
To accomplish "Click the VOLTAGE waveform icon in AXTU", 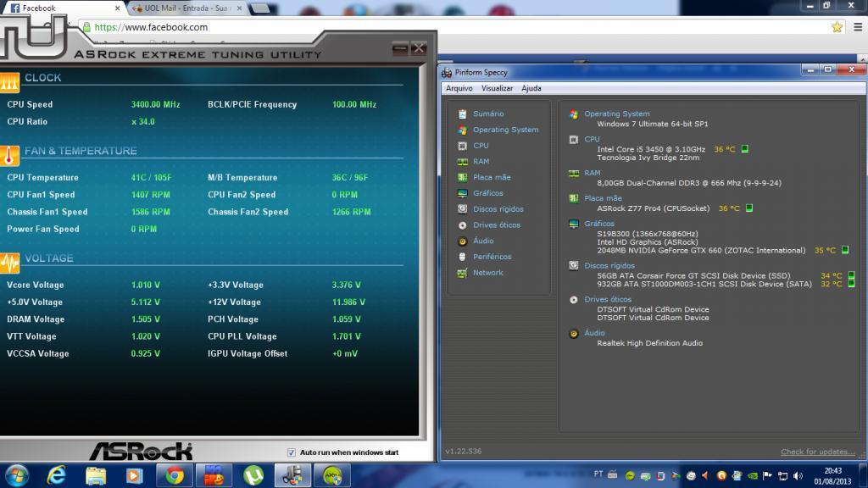I will tap(9, 263).
